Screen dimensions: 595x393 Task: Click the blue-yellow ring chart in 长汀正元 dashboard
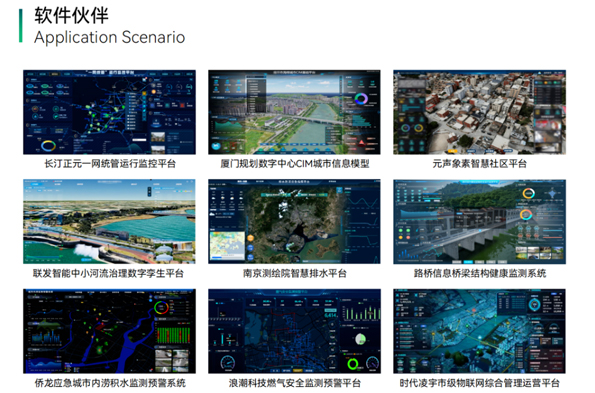tap(48, 145)
